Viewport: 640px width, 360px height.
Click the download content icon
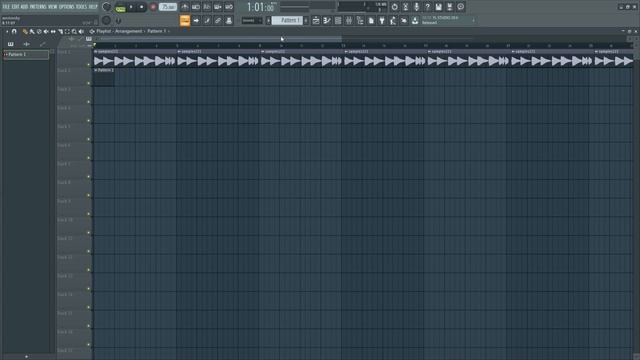pos(415,20)
